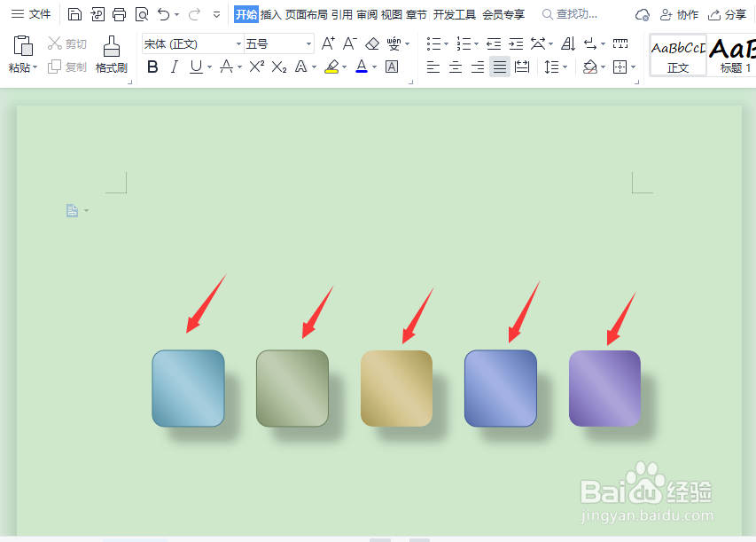
Task: Toggle underline formatting
Action: [196, 67]
